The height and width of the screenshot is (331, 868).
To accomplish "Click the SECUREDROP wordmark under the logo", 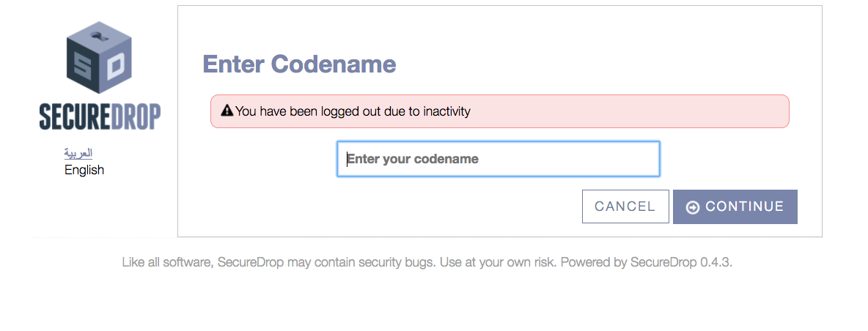I will click(100, 116).
